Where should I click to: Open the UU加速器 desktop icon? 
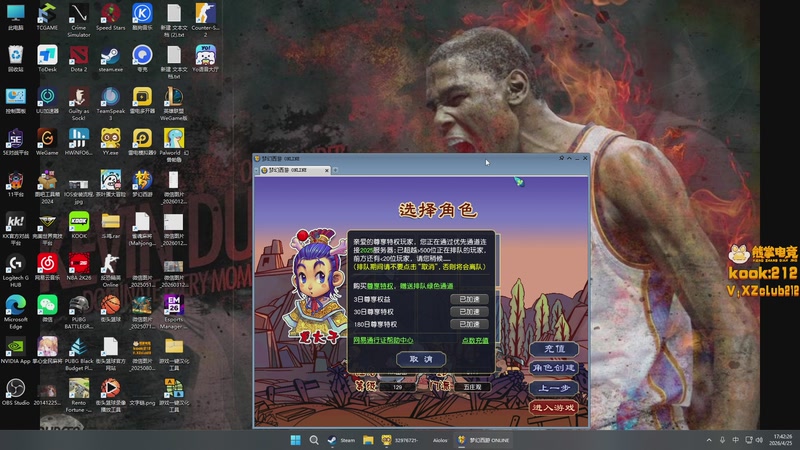click(47, 101)
